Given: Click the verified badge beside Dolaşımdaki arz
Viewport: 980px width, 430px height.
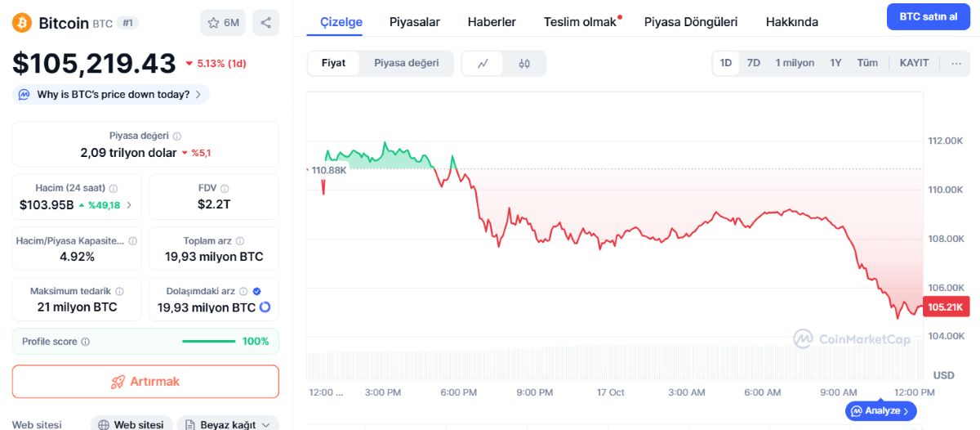Looking at the screenshot, I should 257,291.
